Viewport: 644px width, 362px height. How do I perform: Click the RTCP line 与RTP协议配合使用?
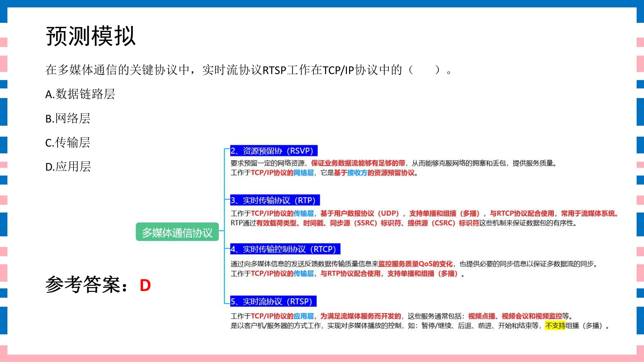click(x=348, y=274)
